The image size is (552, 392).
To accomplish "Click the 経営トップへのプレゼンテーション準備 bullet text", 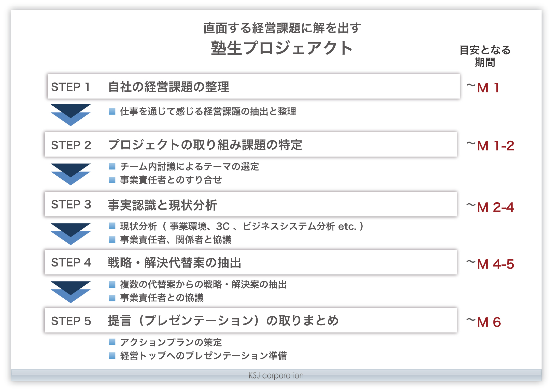I will point(204,356).
